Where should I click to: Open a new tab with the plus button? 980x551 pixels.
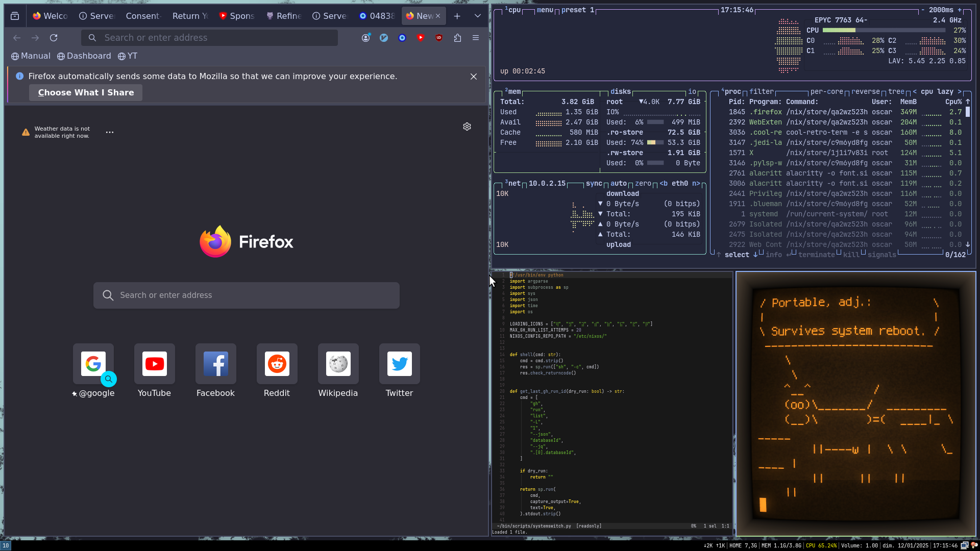click(x=457, y=16)
